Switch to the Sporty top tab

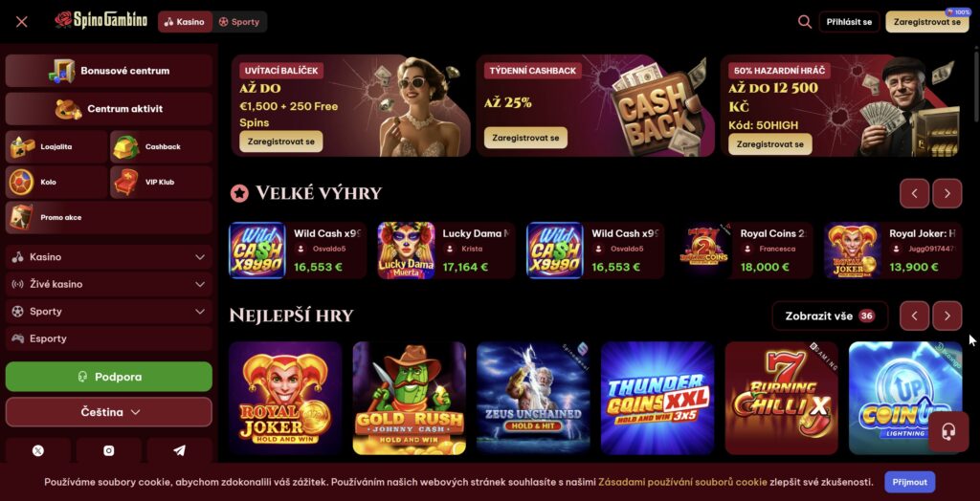[238, 22]
